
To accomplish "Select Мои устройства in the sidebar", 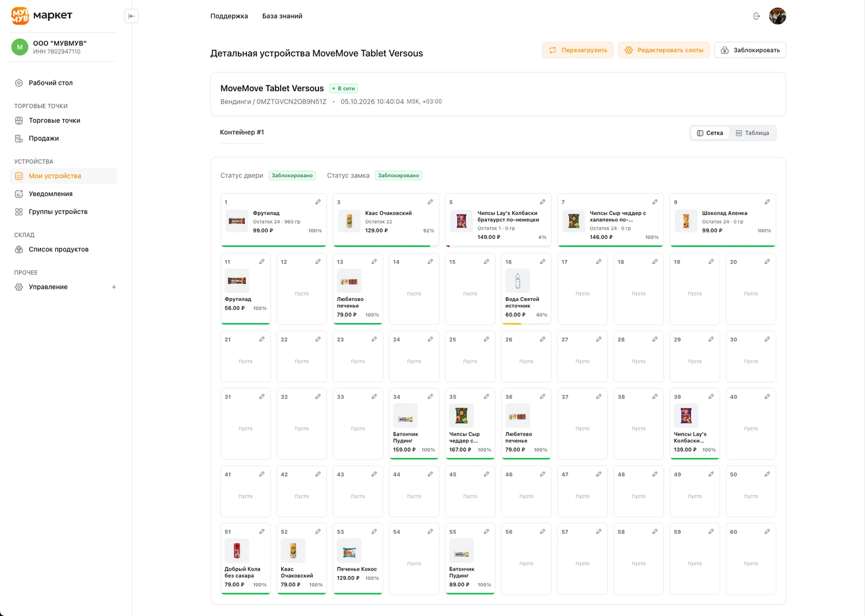I will pyautogui.click(x=63, y=176).
